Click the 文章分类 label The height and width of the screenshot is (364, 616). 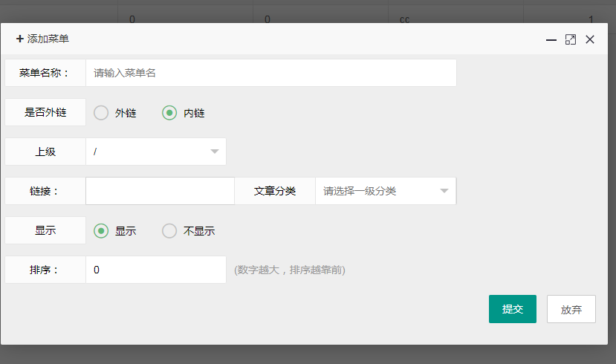pyautogui.click(x=275, y=191)
